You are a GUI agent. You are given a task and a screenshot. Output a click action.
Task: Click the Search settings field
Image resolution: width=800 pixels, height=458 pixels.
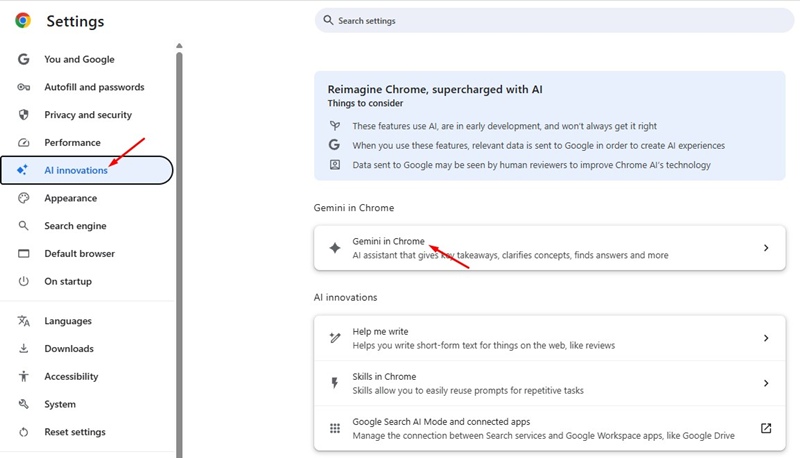[554, 20]
